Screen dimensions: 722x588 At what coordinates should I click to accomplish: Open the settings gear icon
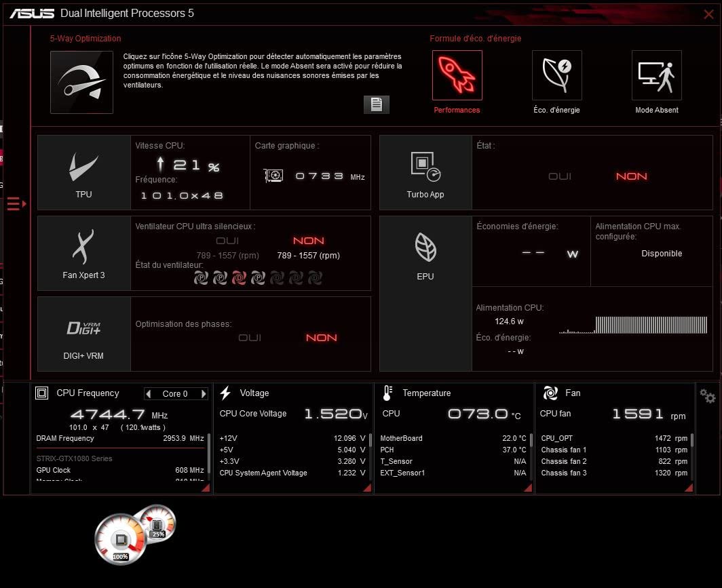pos(707,395)
